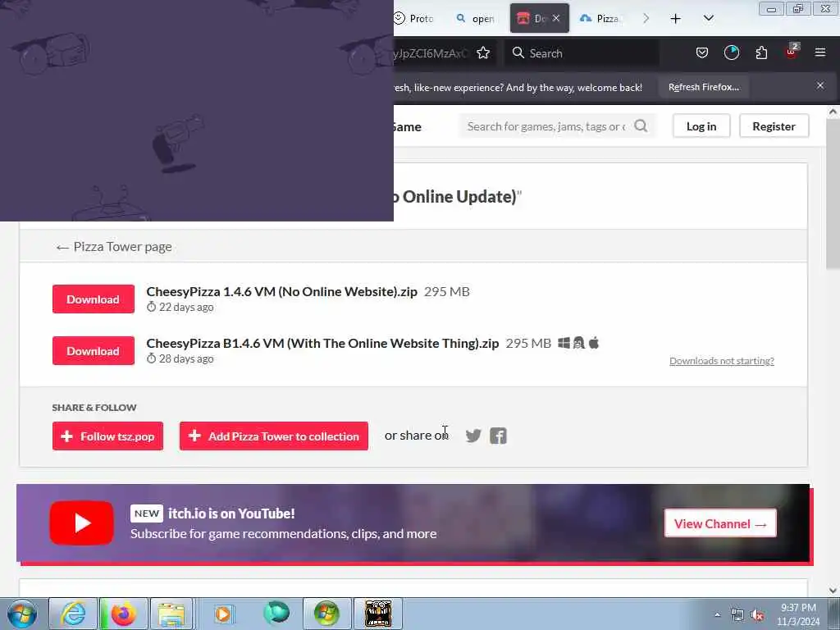Add Pizza Tower to collection
840x630 pixels.
[274, 436]
